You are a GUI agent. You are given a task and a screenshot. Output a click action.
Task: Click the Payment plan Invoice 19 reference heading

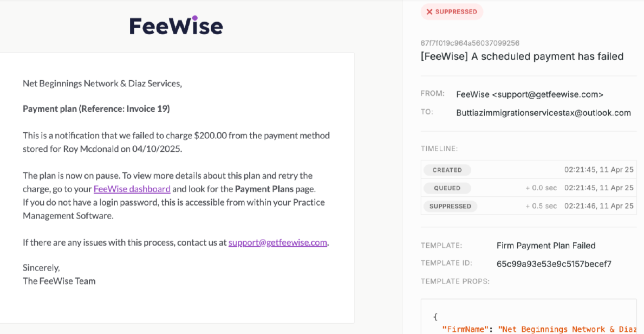click(x=96, y=109)
